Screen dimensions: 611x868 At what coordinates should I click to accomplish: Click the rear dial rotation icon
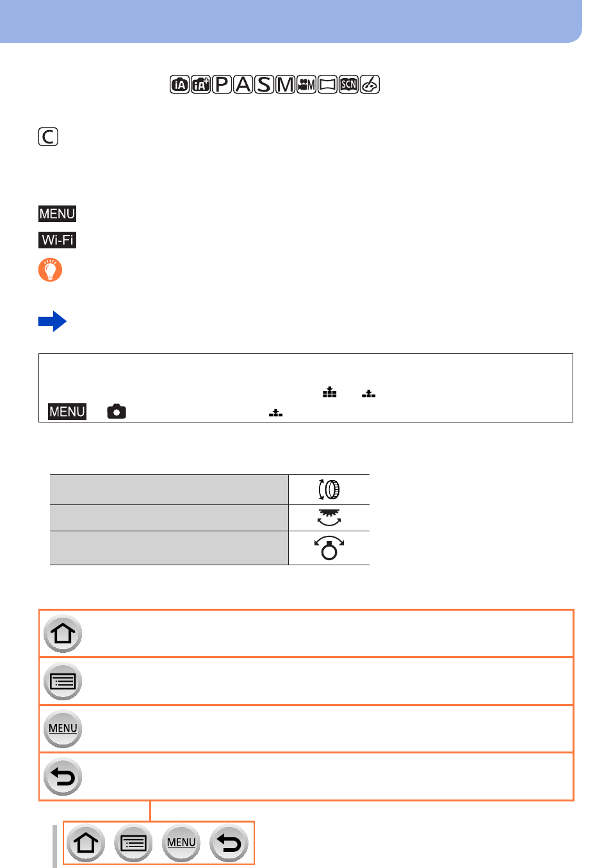coord(329,517)
